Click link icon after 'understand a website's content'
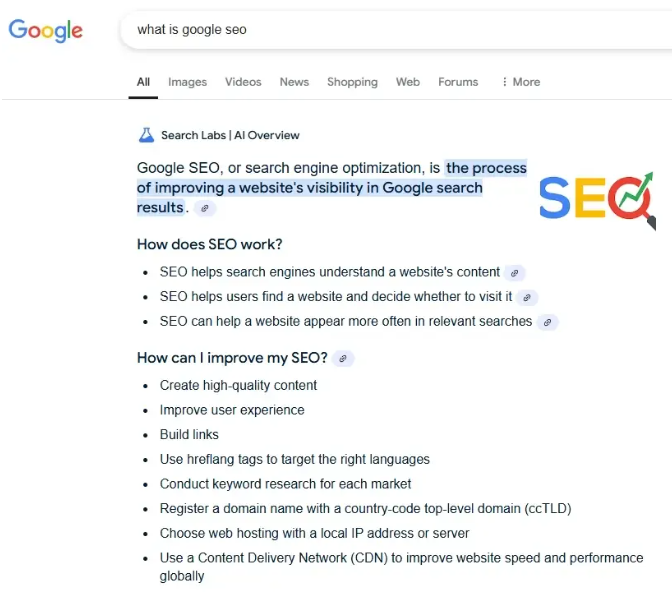672x593 pixels. pos(515,272)
